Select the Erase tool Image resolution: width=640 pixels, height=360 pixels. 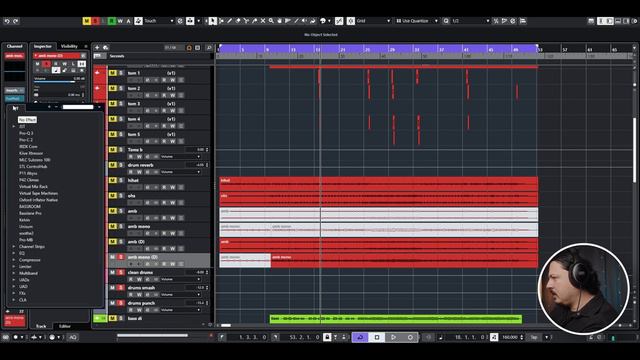(x=238, y=21)
